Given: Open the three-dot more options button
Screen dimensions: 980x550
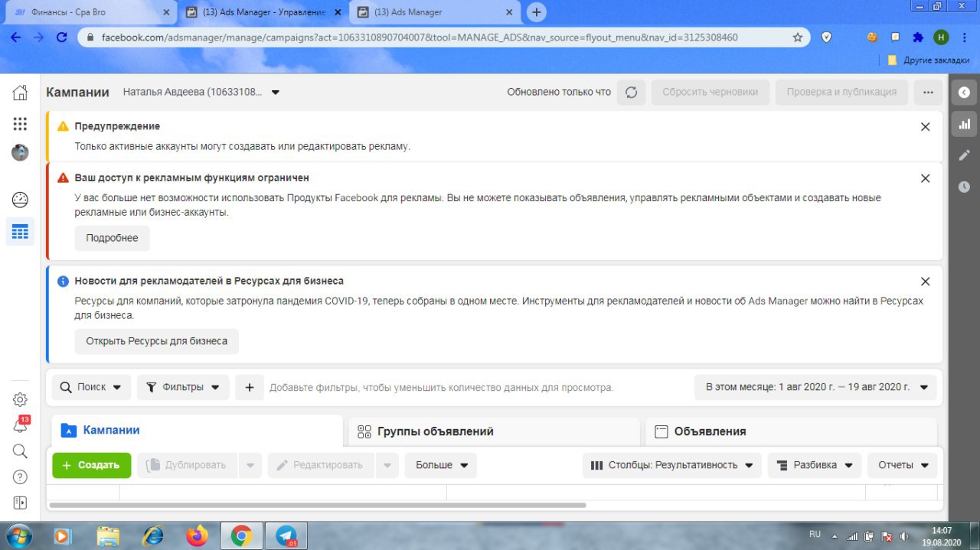Looking at the screenshot, I should [x=928, y=92].
